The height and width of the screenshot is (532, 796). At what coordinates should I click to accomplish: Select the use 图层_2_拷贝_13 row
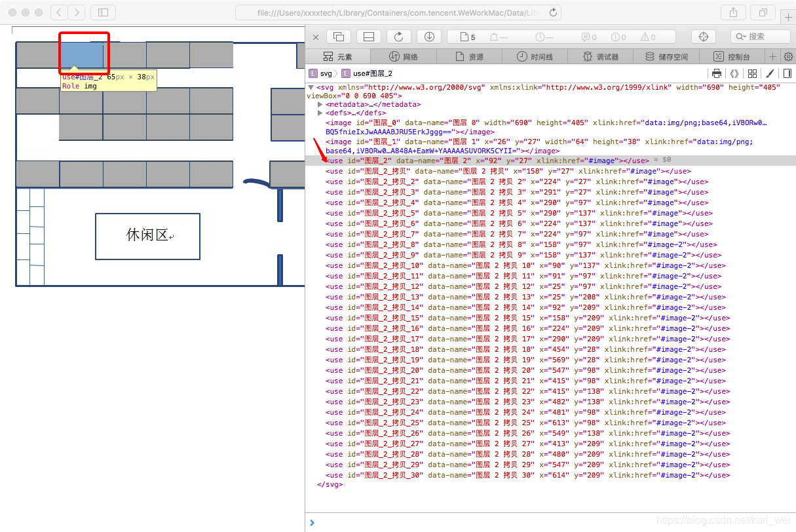550,297
